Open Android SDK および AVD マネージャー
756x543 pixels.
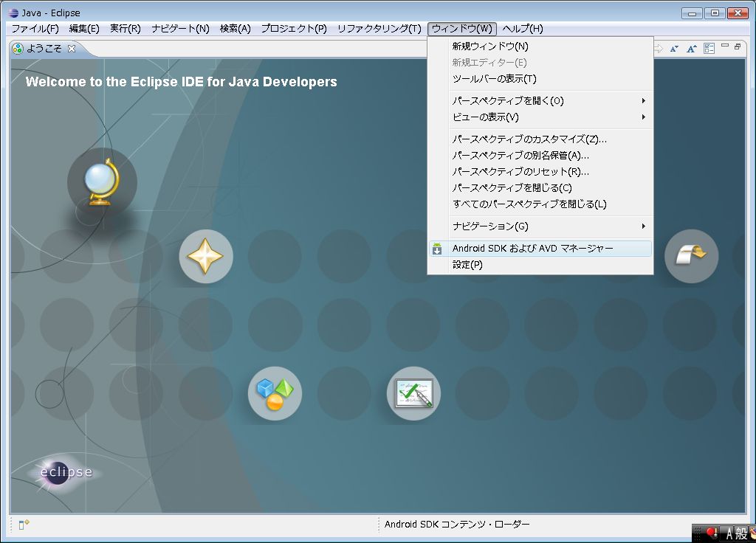point(540,249)
